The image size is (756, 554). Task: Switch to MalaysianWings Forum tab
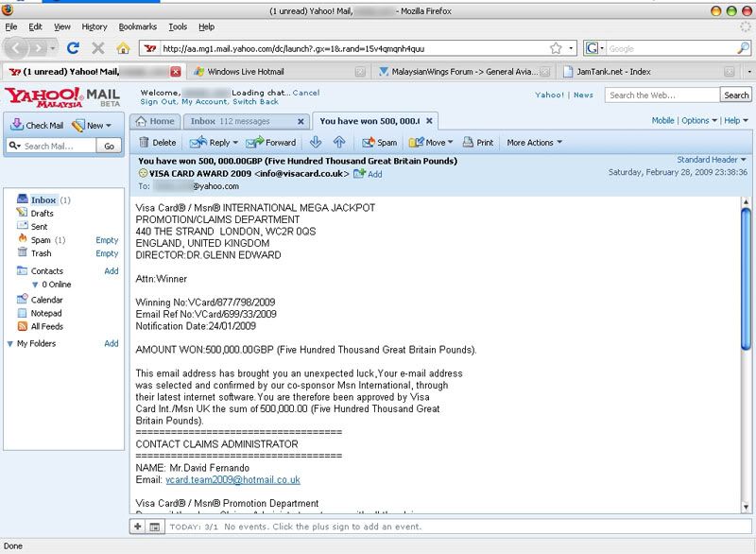pyautogui.click(x=463, y=72)
